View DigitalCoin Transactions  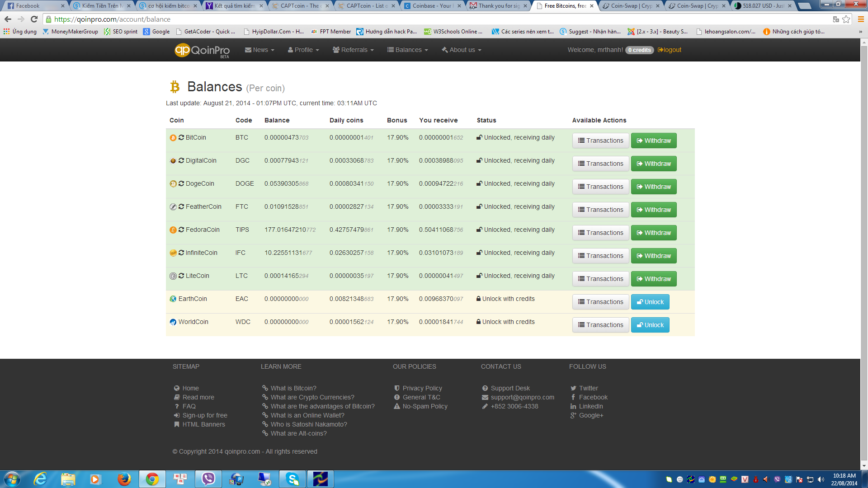point(600,164)
